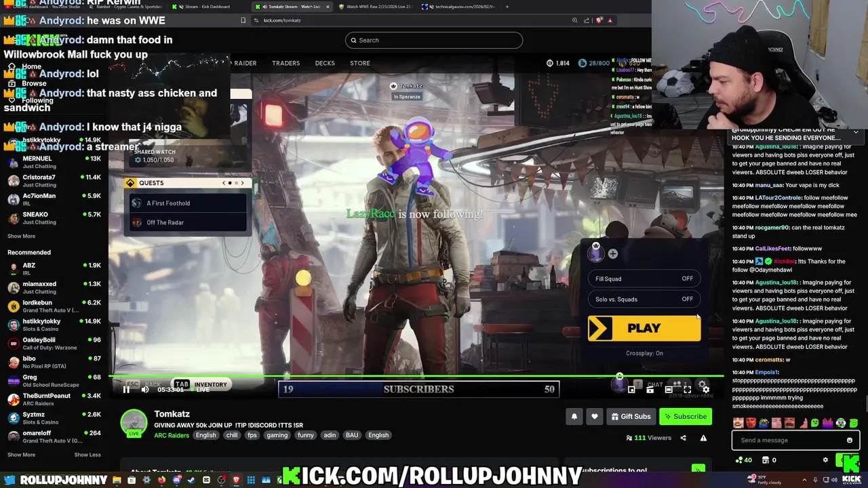Toggle fullscreen on the video player
This screenshot has width=868, height=488.
(687, 389)
